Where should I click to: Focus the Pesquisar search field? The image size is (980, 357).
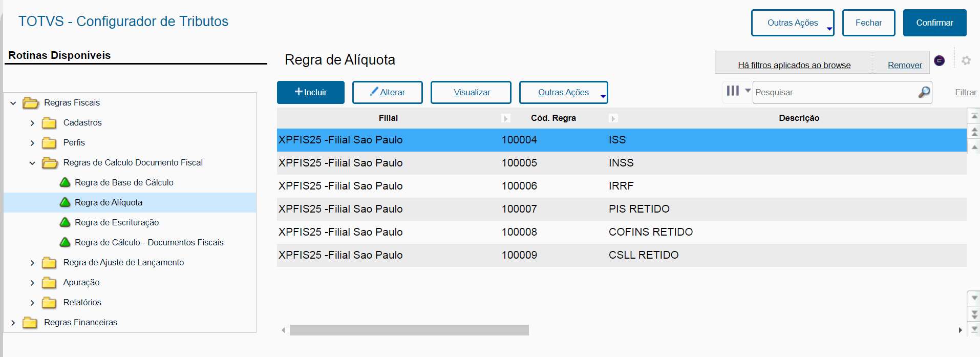tap(835, 93)
